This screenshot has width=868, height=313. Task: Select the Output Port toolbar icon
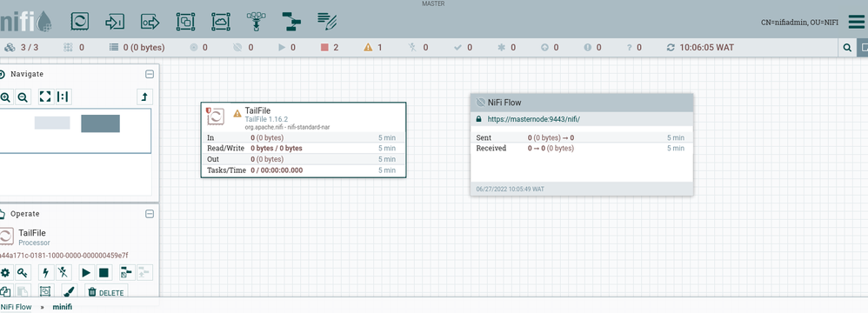point(150,22)
